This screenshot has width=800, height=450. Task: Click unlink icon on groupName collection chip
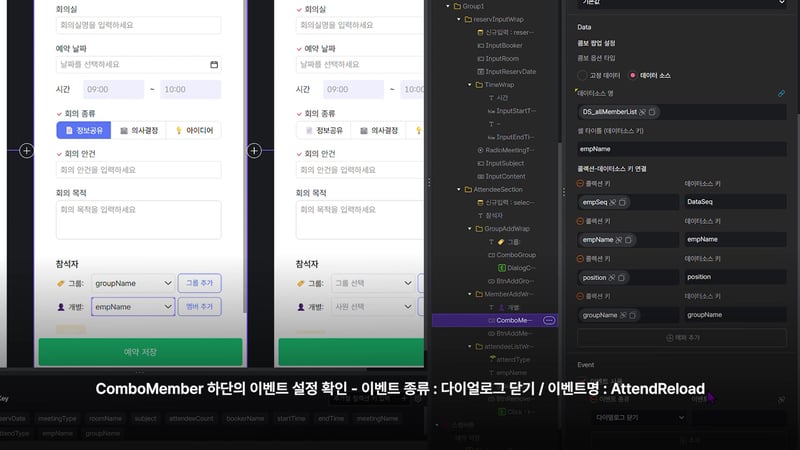click(623, 315)
